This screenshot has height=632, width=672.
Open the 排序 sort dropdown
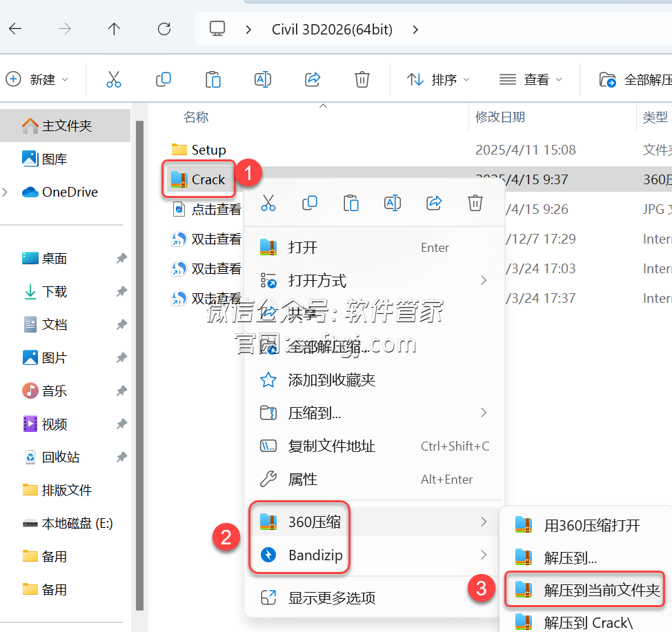click(438, 79)
